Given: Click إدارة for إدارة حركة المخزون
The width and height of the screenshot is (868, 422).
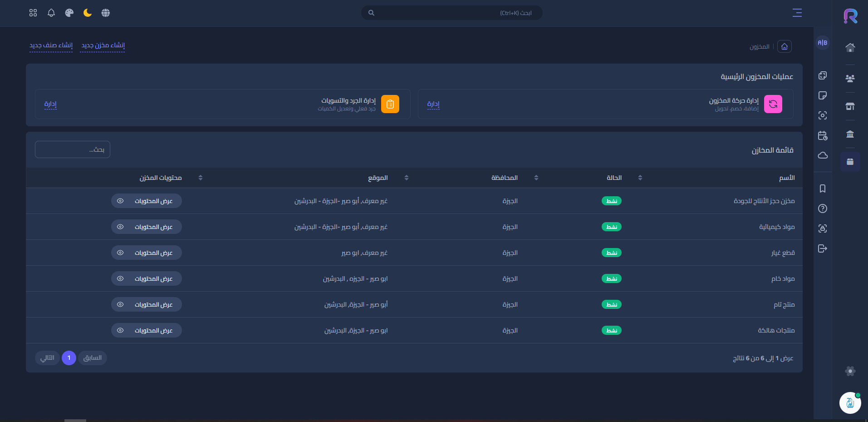Looking at the screenshot, I should coord(433,104).
